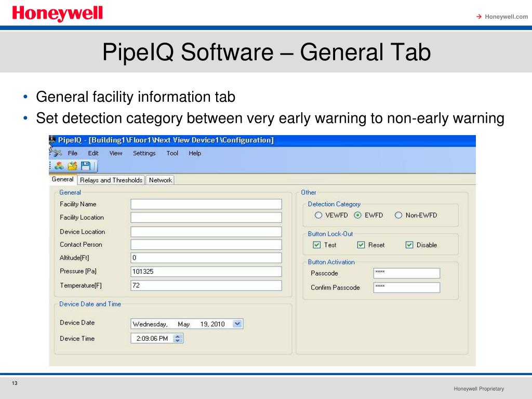Viewport: 532px width, 399px height.
Task: Click the PipeIQ title bar app icon
Action: (x=52, y=139)
